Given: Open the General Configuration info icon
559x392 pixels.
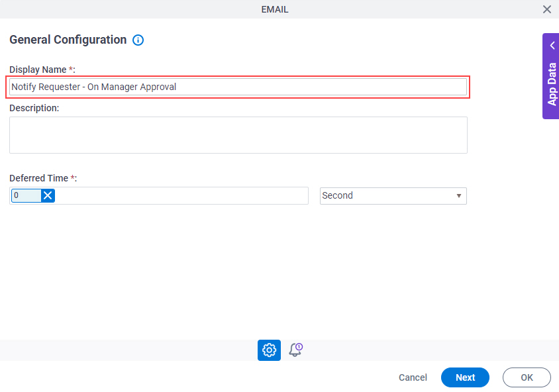Looking at the screenshot, I should [138, 40].
